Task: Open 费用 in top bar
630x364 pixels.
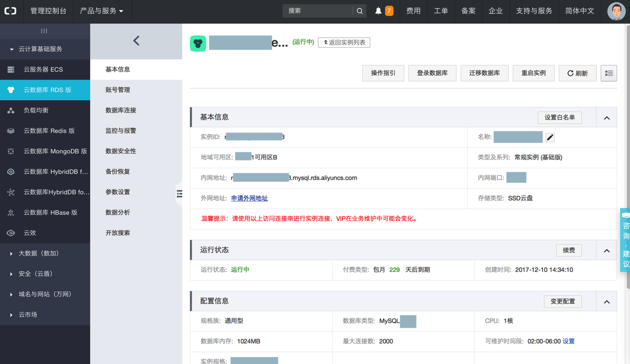Action: tap(414, 11)
